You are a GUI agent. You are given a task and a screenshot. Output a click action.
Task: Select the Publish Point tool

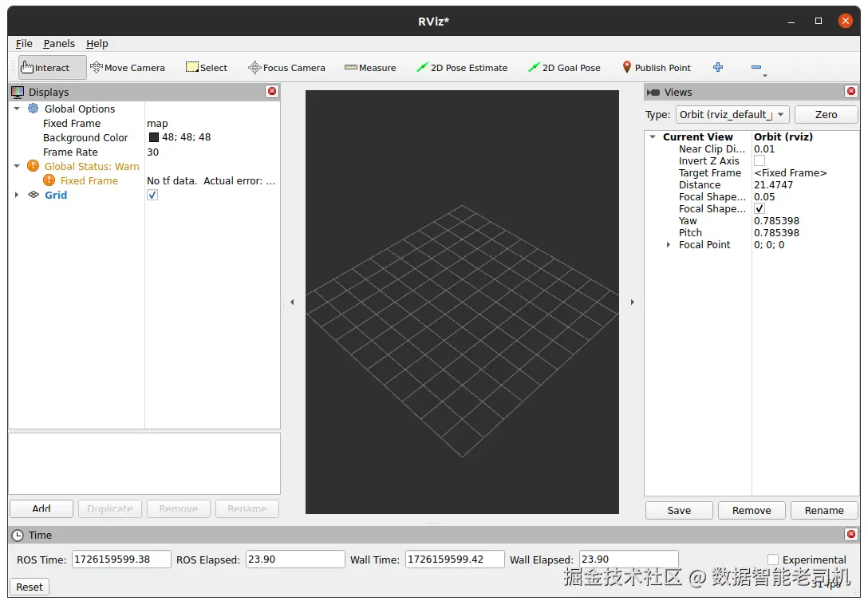tap(657, 68)
